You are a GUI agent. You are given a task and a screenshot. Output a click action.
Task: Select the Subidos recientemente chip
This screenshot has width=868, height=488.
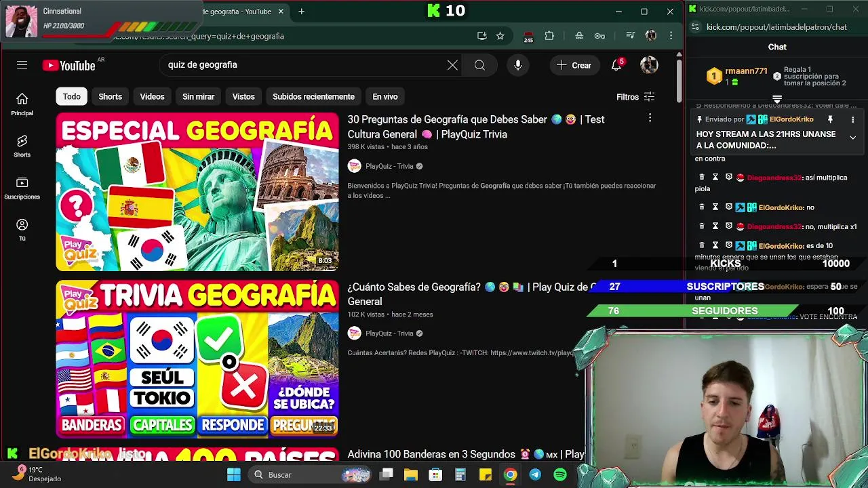[x=313, y=96]
